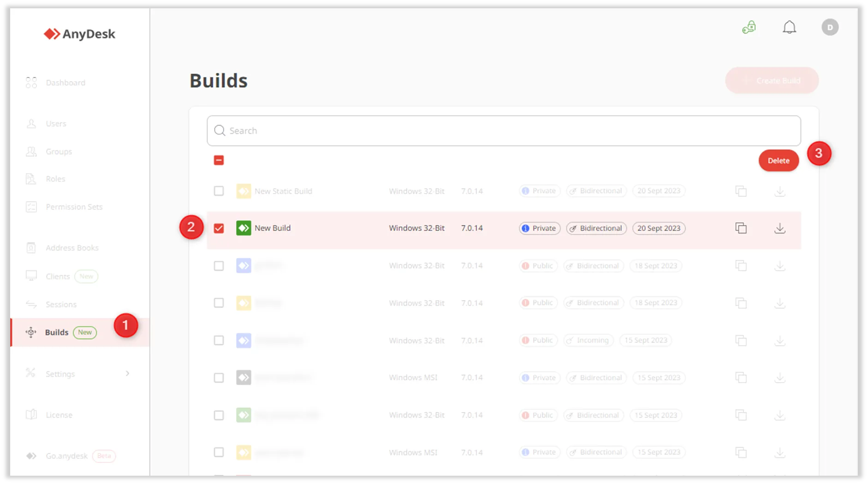Open Go.anydesk Beta link
The image size is (868, 484).
(x=67, y=456)
